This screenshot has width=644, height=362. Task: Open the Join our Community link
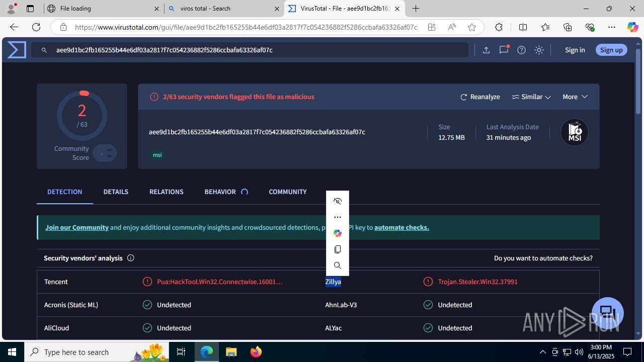(77, 227)
